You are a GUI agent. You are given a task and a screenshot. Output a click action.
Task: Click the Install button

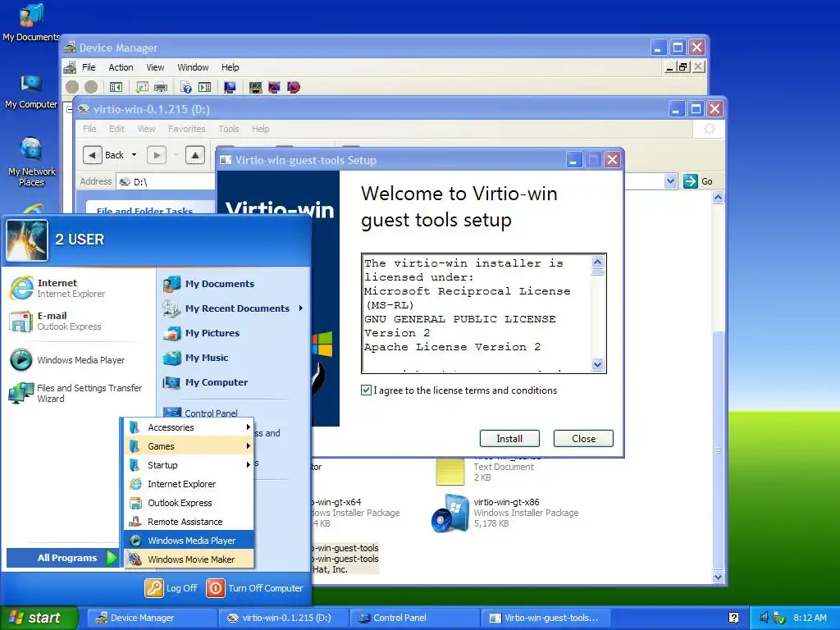point(509,439)
